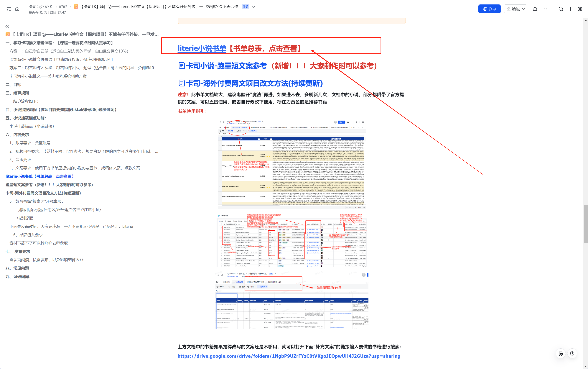588x369 pixels.
Task: Open 卡司-海外付费网文项目改文方法 document link
Action: pos(251,83)
